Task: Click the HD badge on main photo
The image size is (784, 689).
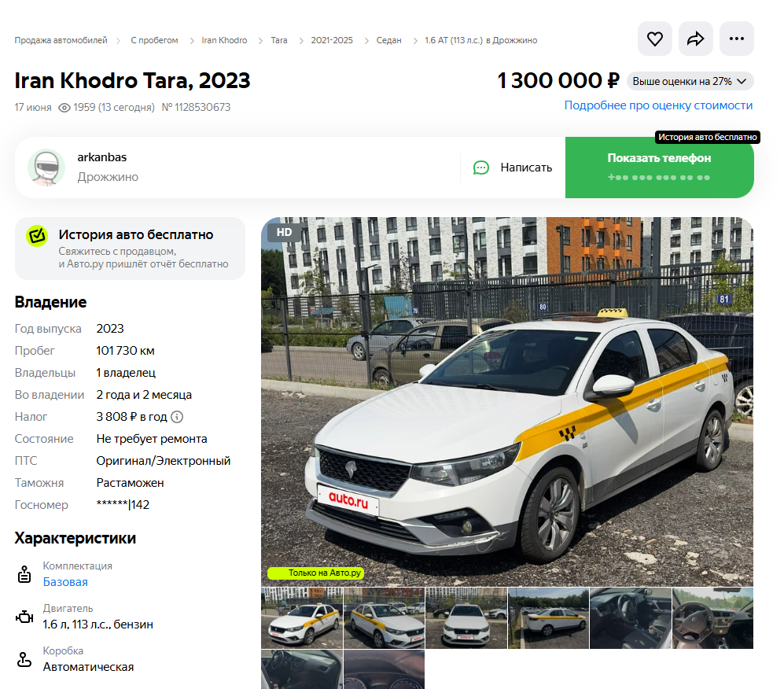Action: point(284,232)
